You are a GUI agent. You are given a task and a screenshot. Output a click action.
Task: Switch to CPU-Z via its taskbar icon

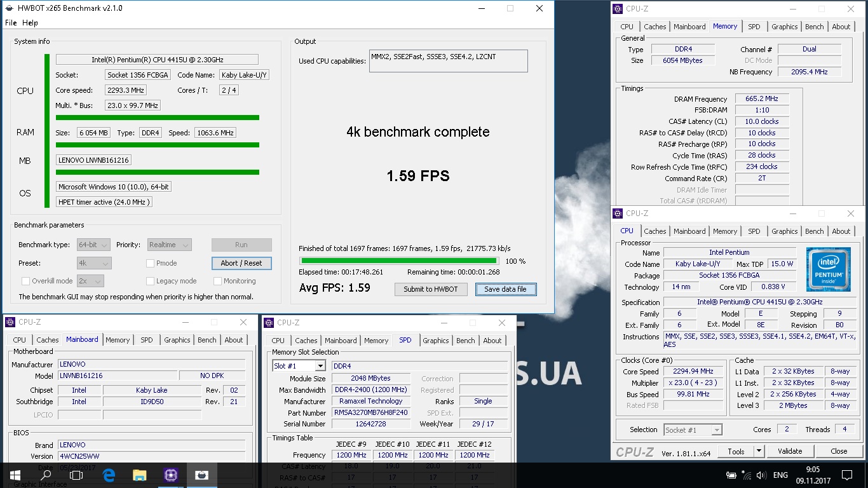click(170, 475)
